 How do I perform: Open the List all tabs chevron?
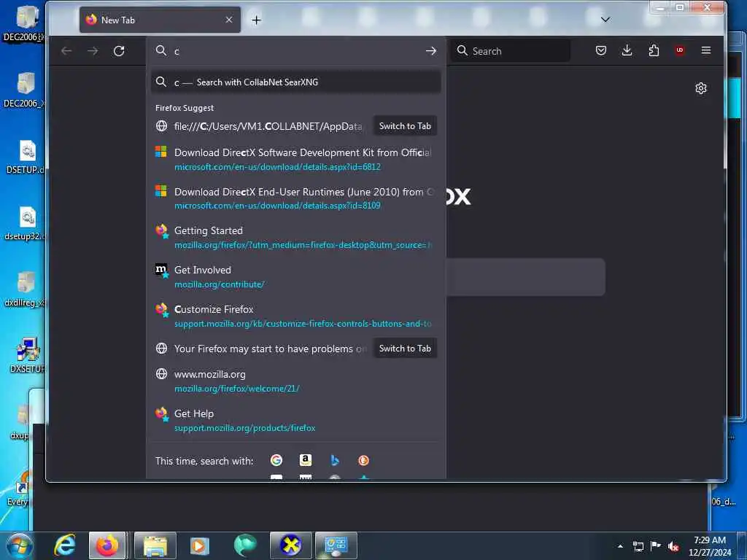pos(605,20)
